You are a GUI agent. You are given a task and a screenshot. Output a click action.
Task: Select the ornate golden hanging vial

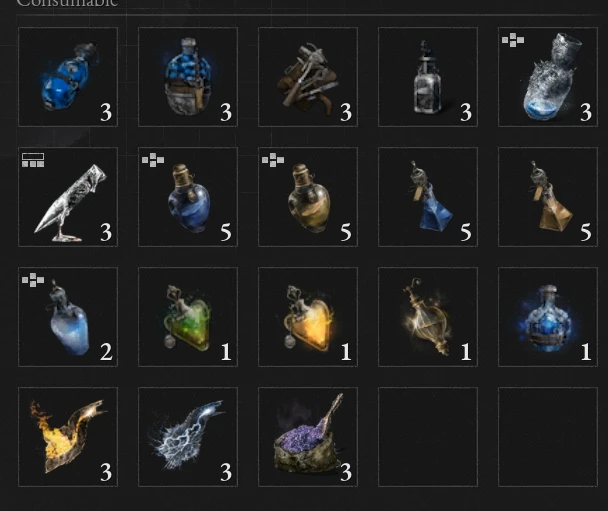pos(428,317)
